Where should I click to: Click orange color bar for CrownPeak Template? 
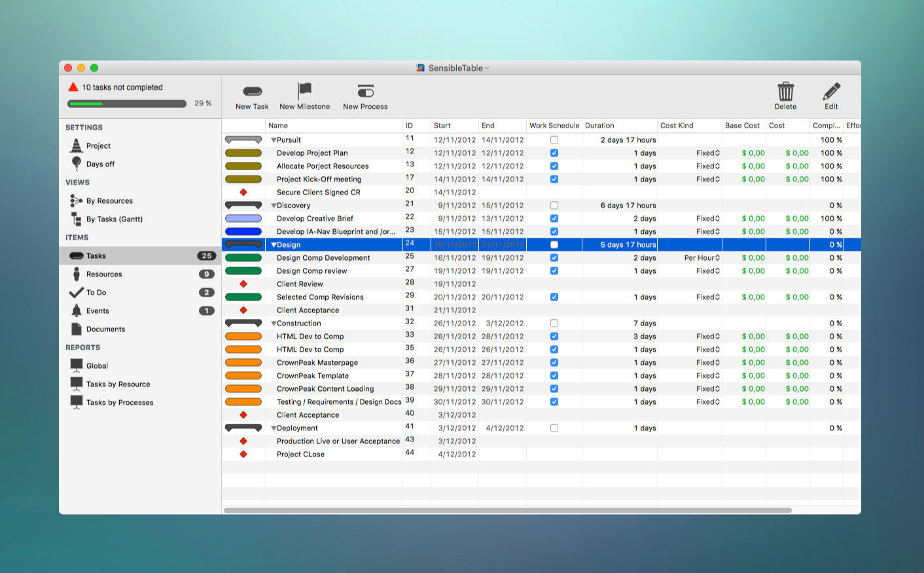coord(243,375)
